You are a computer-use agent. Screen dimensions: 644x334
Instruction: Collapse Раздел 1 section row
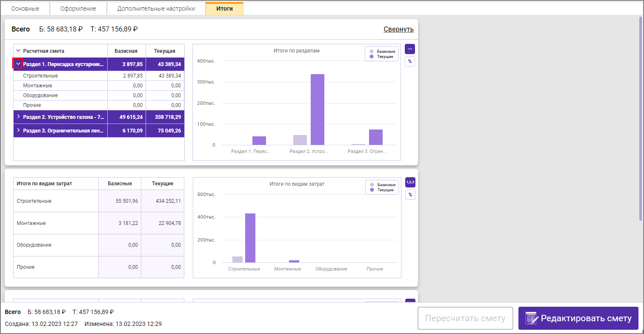[x=18, y=64]
